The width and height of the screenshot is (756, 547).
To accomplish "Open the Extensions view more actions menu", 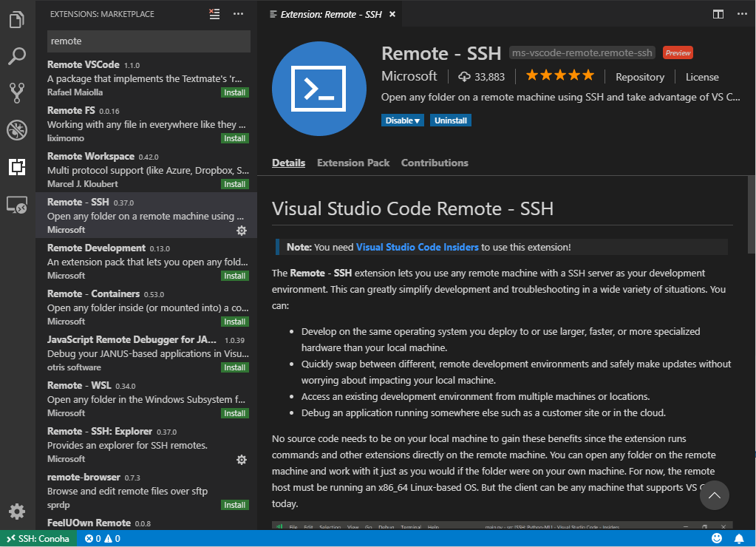I will (x=238, y=13).
